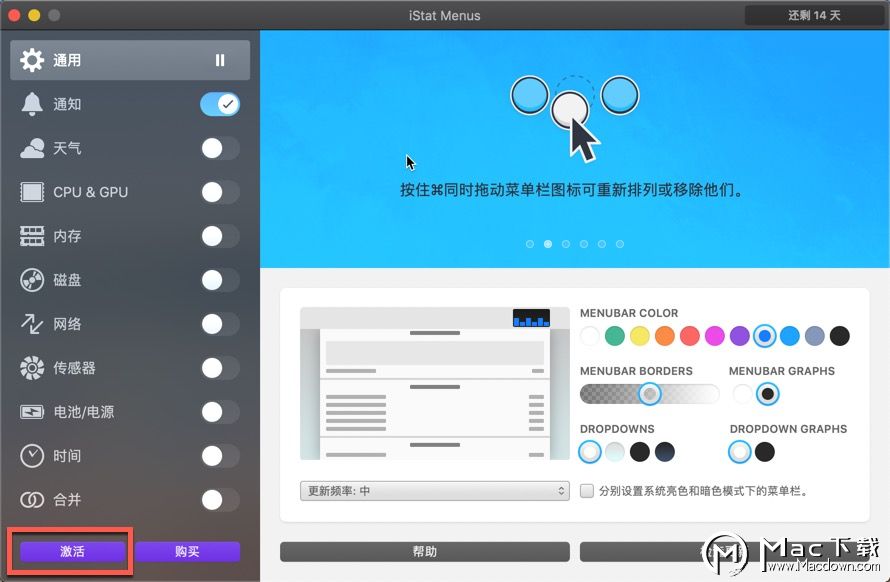
Task: Open 通知 via the bell icon
Action: tap(32, 104)
